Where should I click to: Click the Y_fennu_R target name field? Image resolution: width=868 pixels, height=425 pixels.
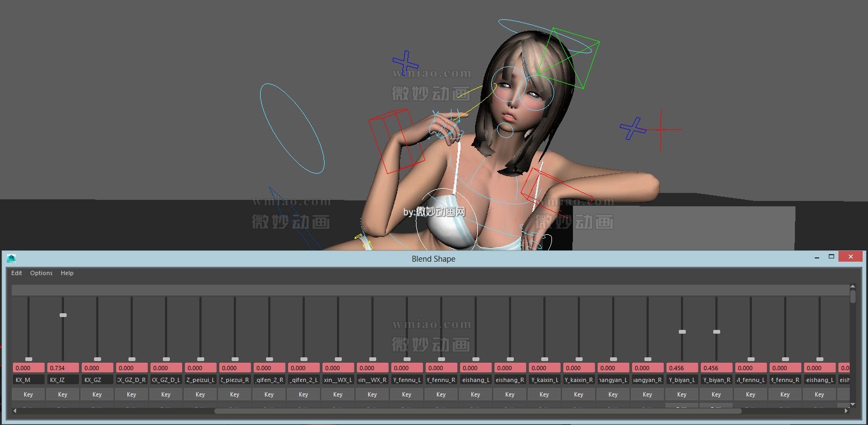[x=441, y=380]
